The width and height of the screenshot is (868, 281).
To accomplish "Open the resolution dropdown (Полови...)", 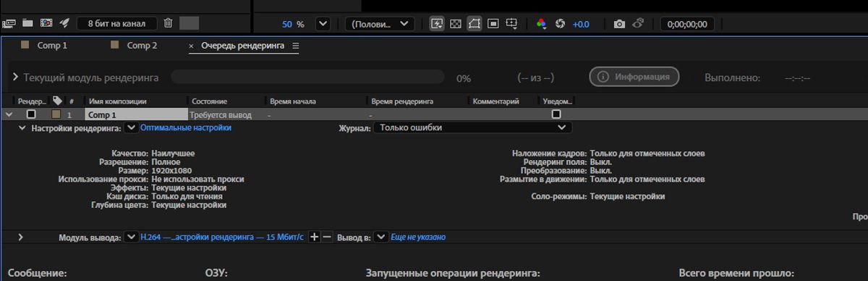I will click(380, 24).
